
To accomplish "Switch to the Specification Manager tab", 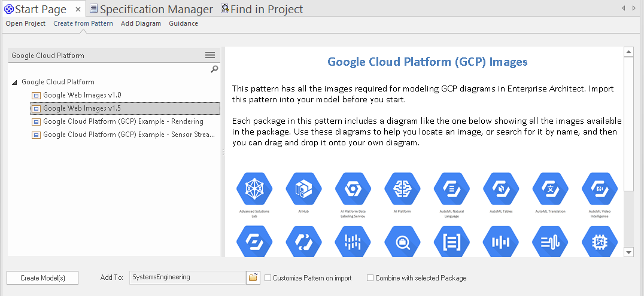I will (x=151, y=9).
